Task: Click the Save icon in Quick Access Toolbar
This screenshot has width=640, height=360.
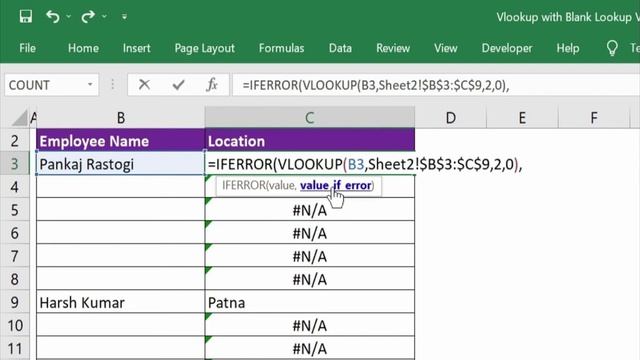Action: coord(25,17)
